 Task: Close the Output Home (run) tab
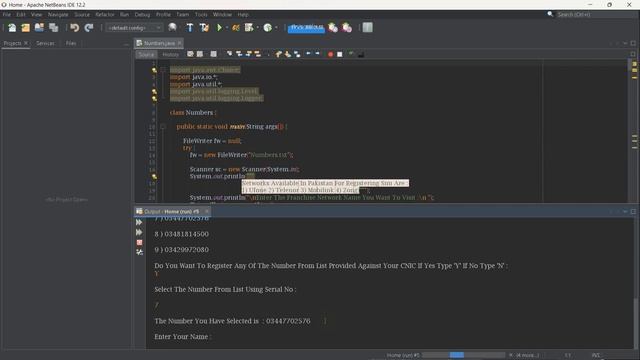coord(207,211)
